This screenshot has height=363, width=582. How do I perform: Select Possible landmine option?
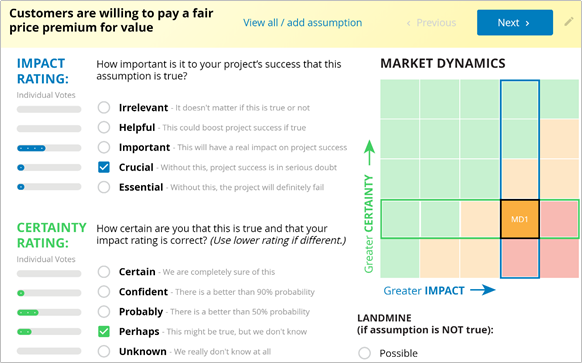click(364, 353)
